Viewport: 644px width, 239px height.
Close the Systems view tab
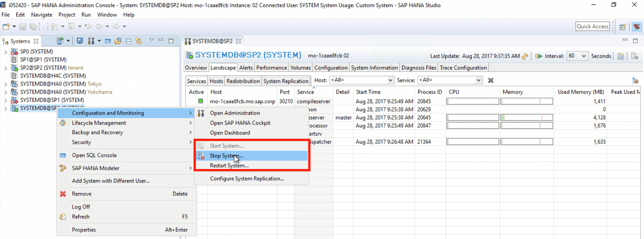coord(36,41)
